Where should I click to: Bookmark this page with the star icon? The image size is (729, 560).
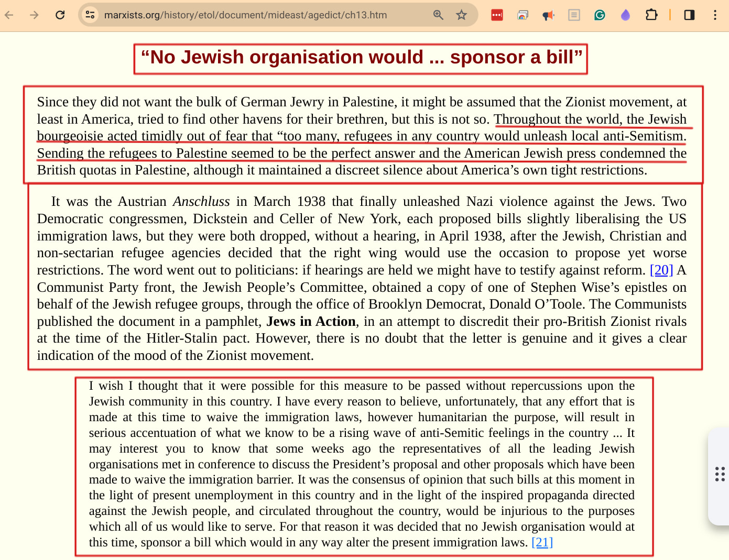click(461, 15)
